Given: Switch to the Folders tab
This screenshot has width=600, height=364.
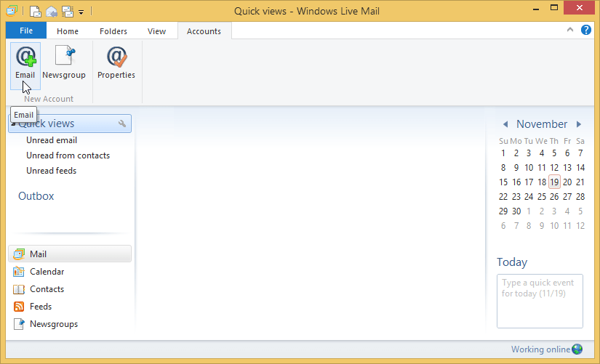Looking at the screenshot, I should coord(113,31).
